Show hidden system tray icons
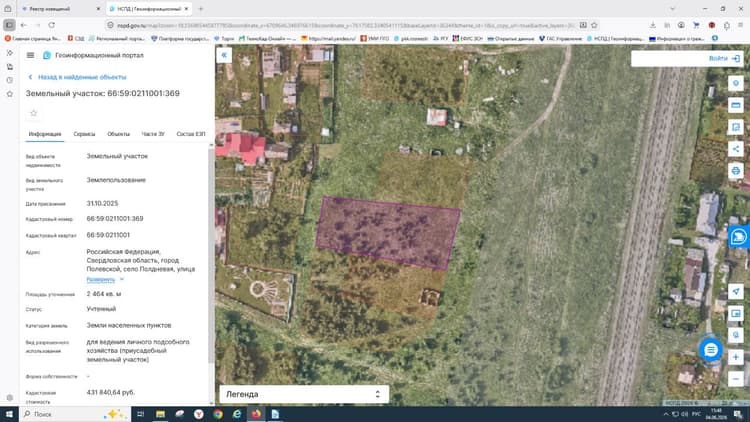750x422 pixels. (666, 414)
